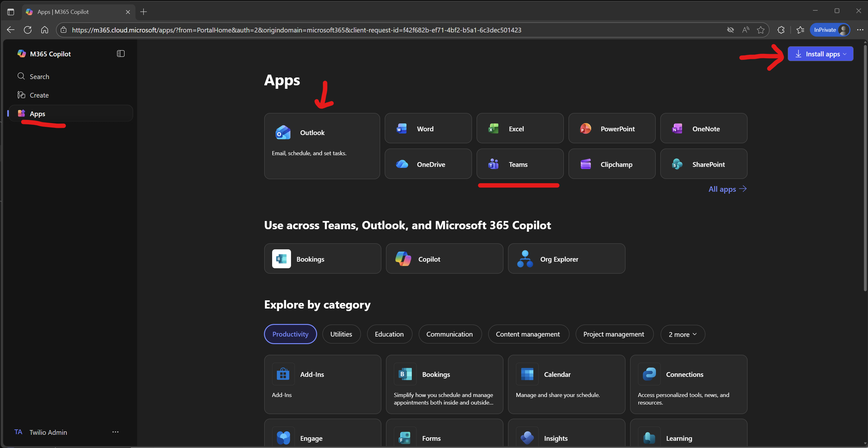Open the Teams app tile
The height and width of the screenshot is (448, 868).
[520, 164]
